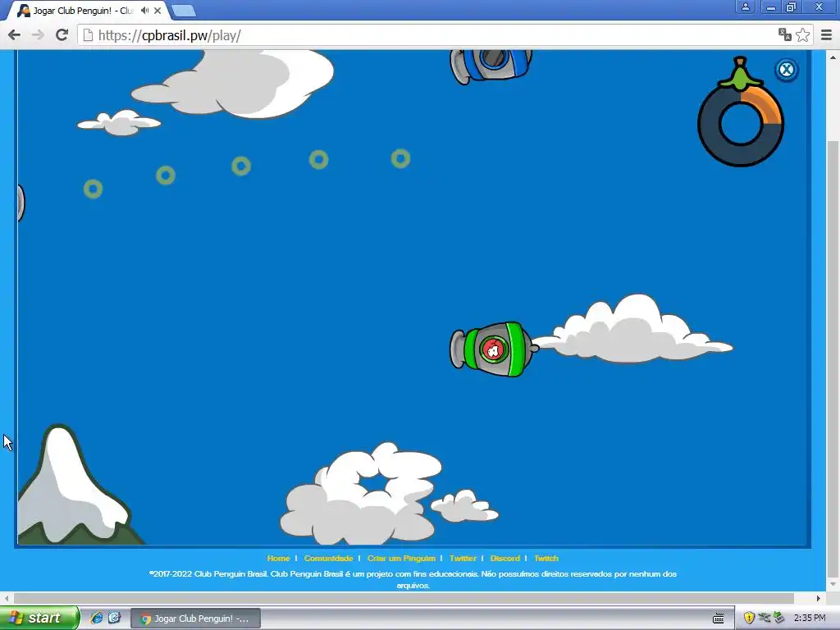Open the Home footer link
Viewport: 840px width, 630px height.
279,558
